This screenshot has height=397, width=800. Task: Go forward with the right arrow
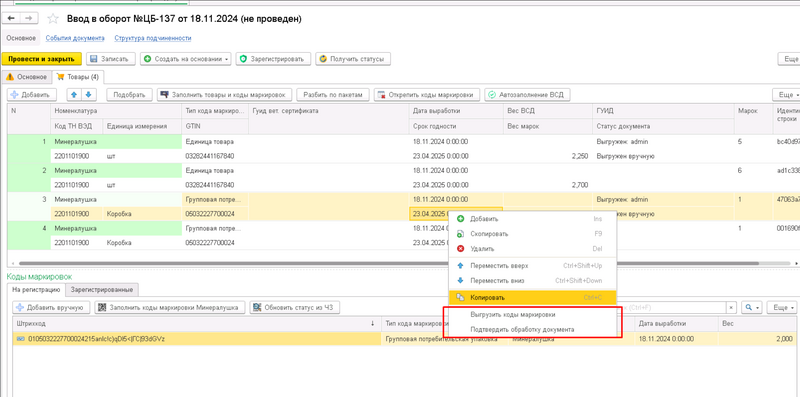click(28, 18)
